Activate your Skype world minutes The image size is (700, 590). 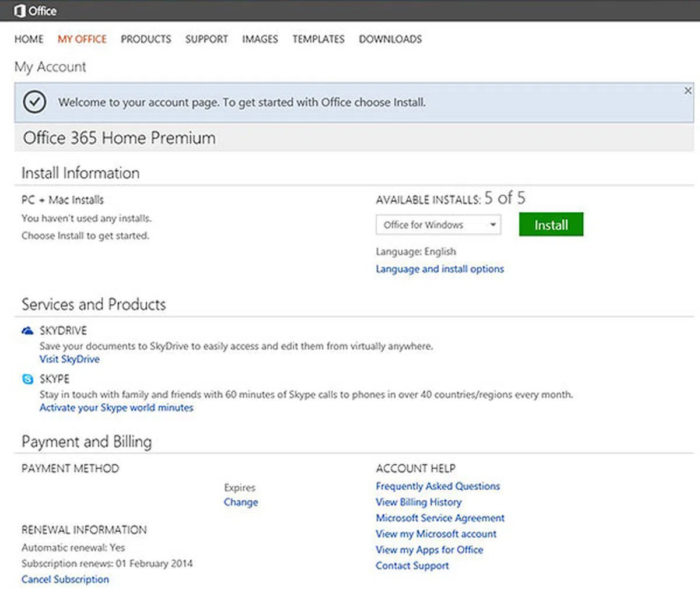pos(116,408)
